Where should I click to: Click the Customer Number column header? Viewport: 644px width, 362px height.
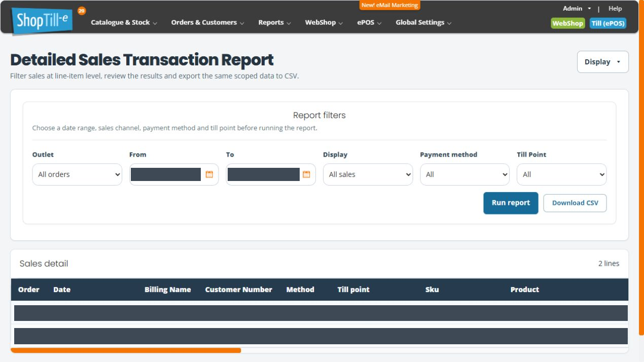(x=239, y=289)
